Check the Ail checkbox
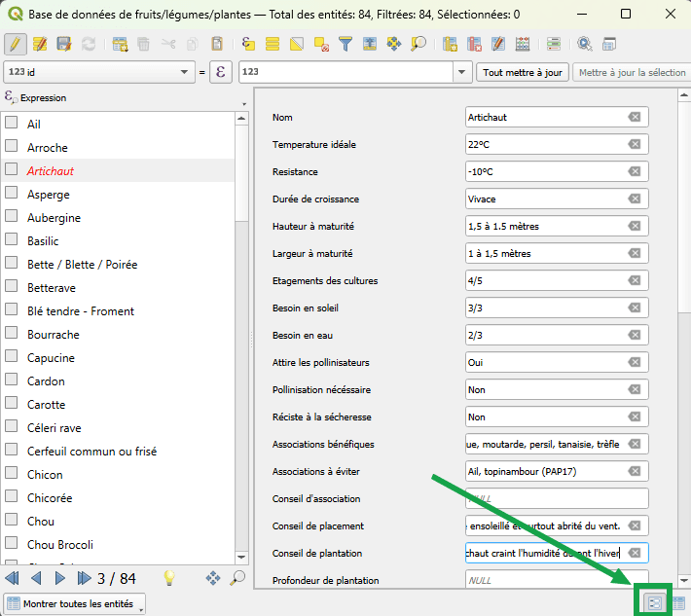 pos(11,122)
